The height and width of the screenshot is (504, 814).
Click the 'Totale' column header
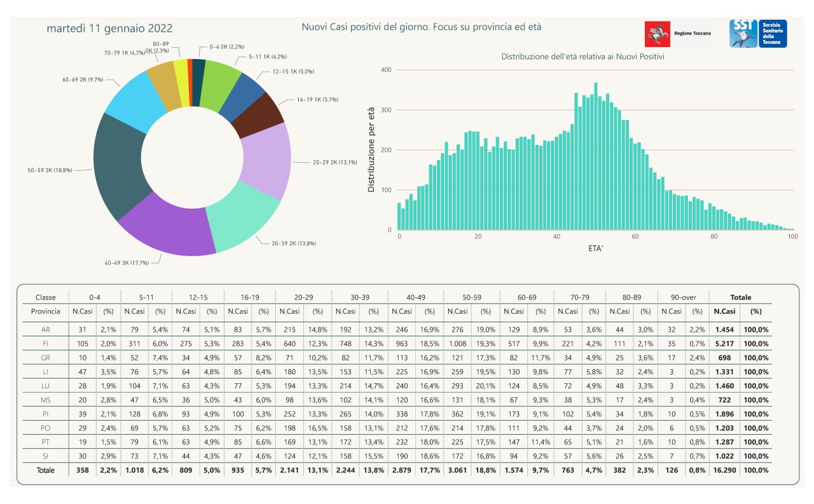(x=740, y=297)
